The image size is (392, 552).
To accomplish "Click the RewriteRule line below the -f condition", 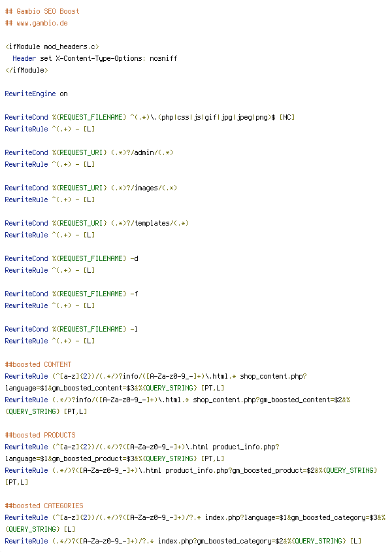I will pos(50,305).
